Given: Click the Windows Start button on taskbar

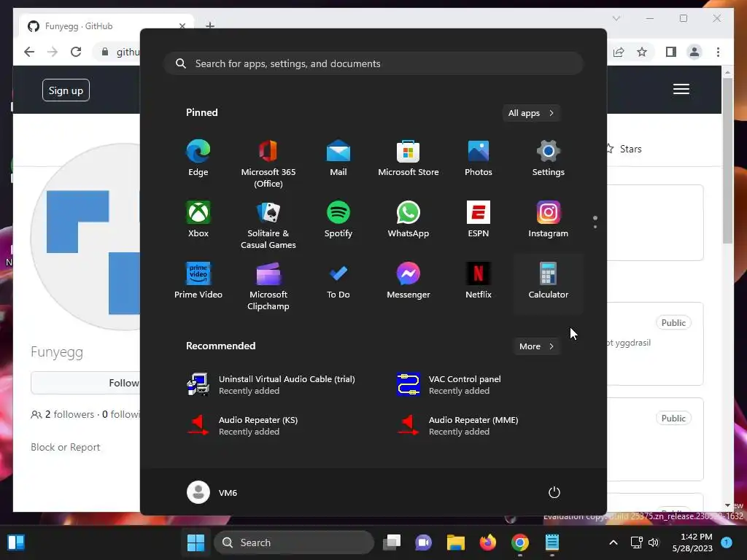Looking at the screenshot, I should tap(196, 542).
